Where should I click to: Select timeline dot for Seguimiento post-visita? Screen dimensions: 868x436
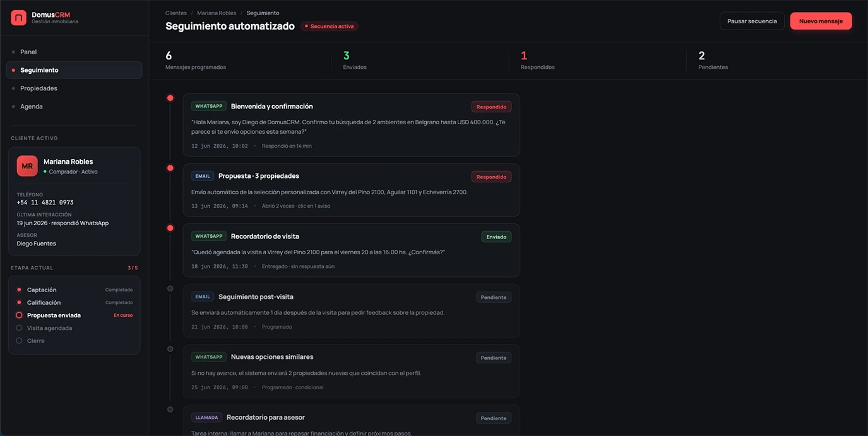(170, 288)
